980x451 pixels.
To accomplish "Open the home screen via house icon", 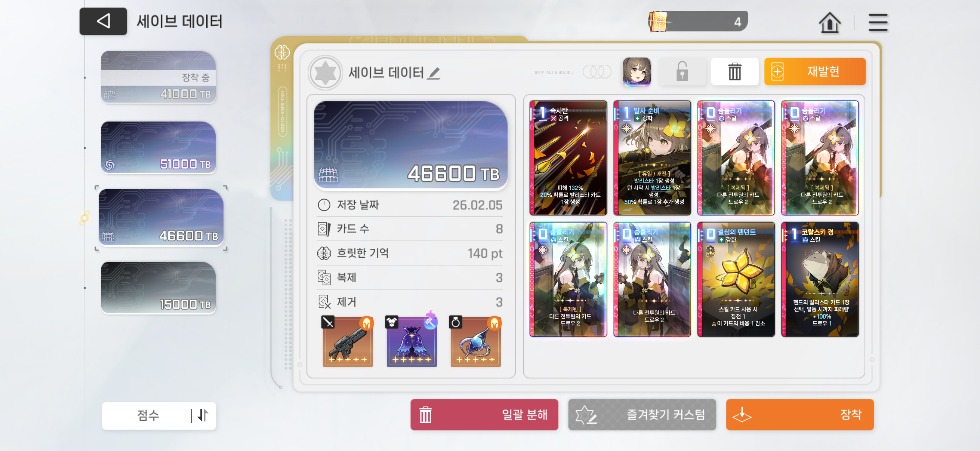I will pos(829,22).
